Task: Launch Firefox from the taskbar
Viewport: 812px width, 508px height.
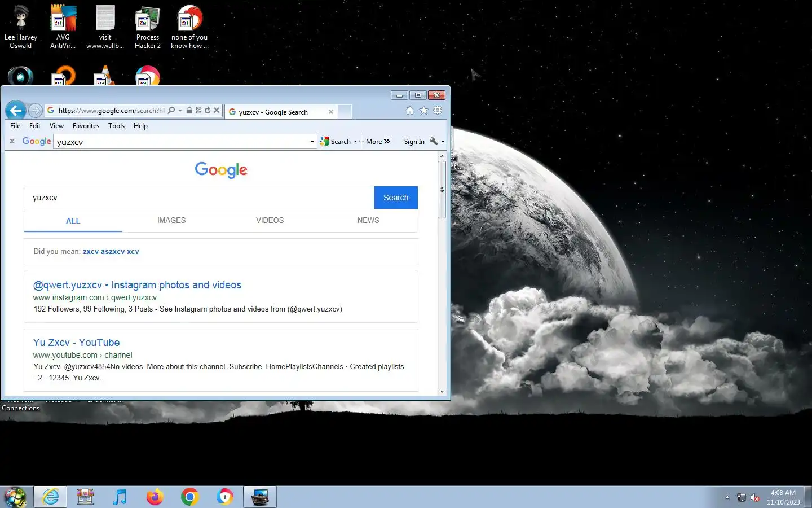Action: coord(155,497)
